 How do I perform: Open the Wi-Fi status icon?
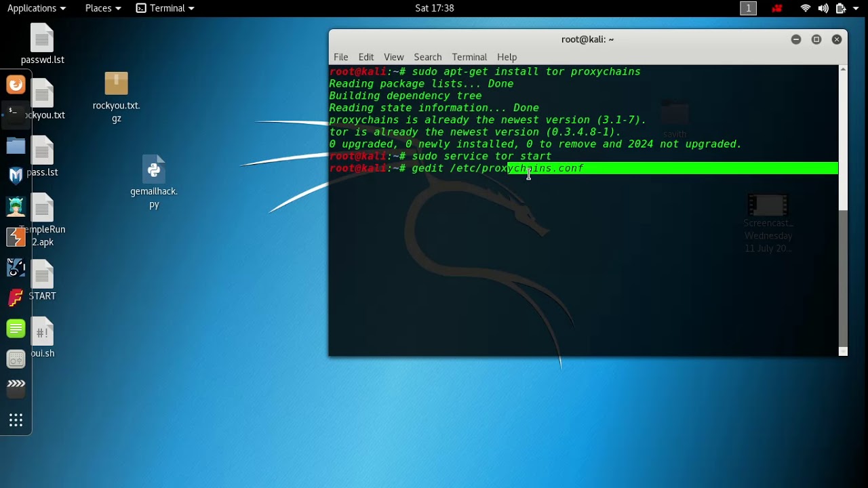click(x=806, y=8)
